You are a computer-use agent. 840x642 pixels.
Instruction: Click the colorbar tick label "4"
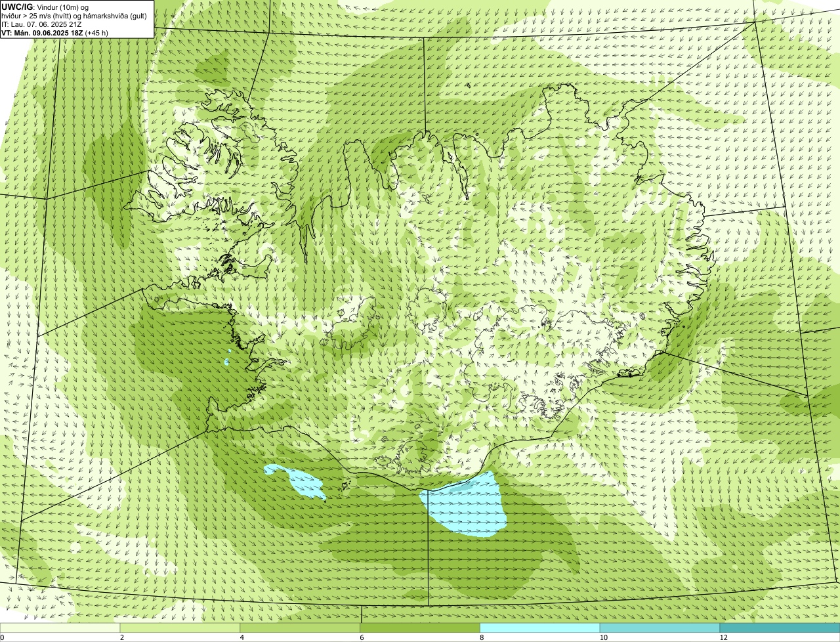pos(242,637)
